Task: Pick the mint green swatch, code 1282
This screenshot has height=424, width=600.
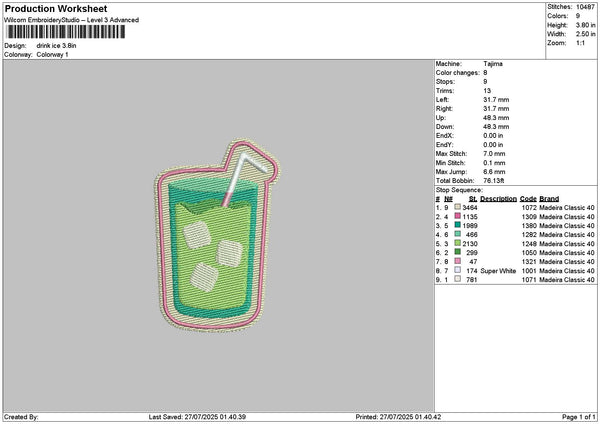Action: [x=457, y=233]
